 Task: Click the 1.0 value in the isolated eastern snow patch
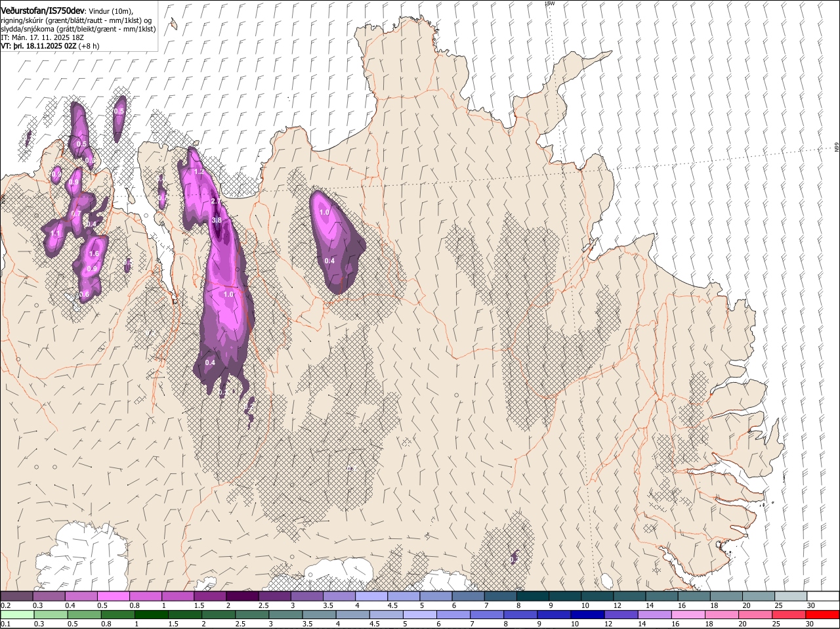(x=324, y=213)
